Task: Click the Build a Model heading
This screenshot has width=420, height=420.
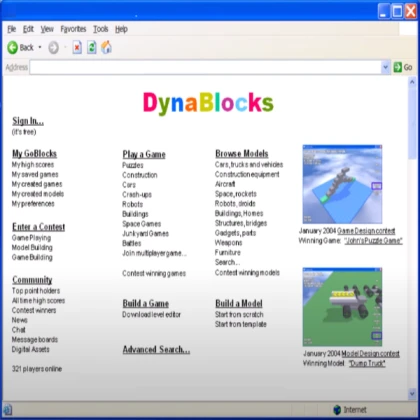Action: click(239, 304)
